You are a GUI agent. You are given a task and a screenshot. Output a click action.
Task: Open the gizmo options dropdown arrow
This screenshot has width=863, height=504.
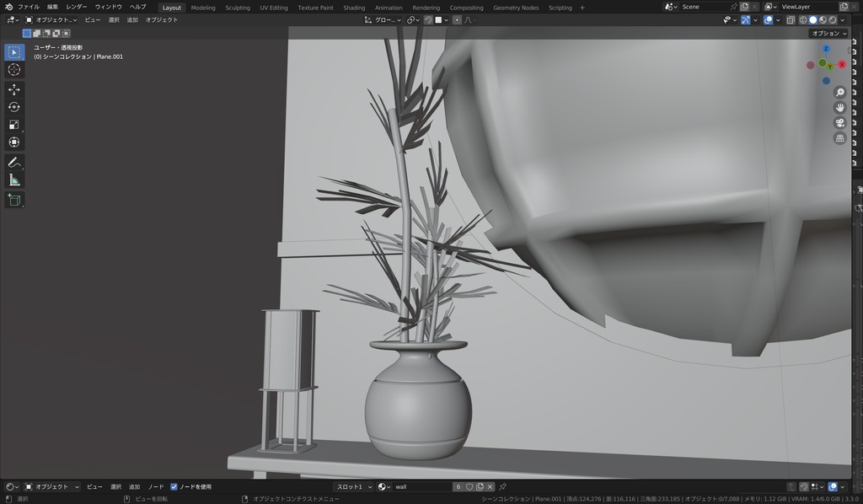(755, 20)
